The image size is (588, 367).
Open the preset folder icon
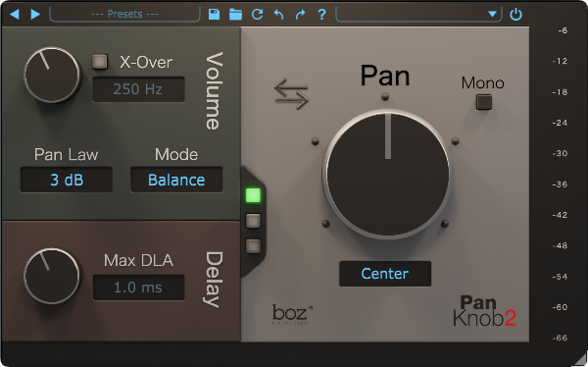tap(235, 15)
